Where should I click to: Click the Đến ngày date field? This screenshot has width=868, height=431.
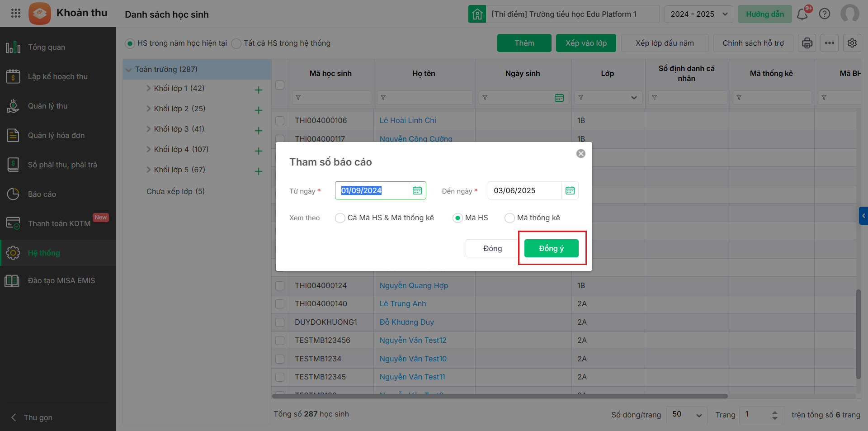click(x=524, y=190)
